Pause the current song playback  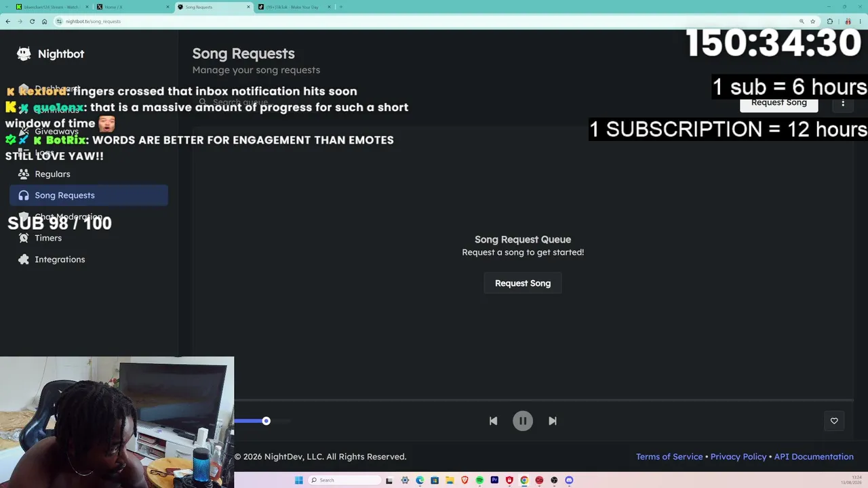coord(523,421)
